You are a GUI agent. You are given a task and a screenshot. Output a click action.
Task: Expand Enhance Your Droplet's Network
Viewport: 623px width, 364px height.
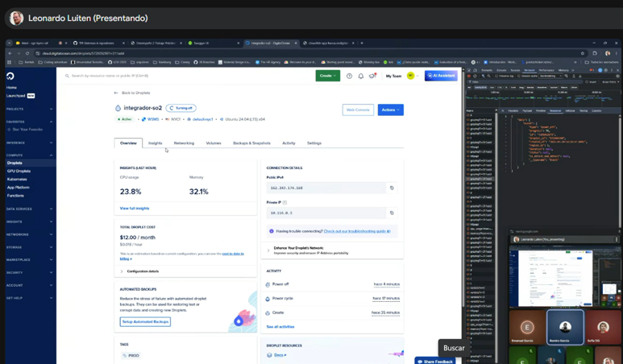[x=307, y=250]
